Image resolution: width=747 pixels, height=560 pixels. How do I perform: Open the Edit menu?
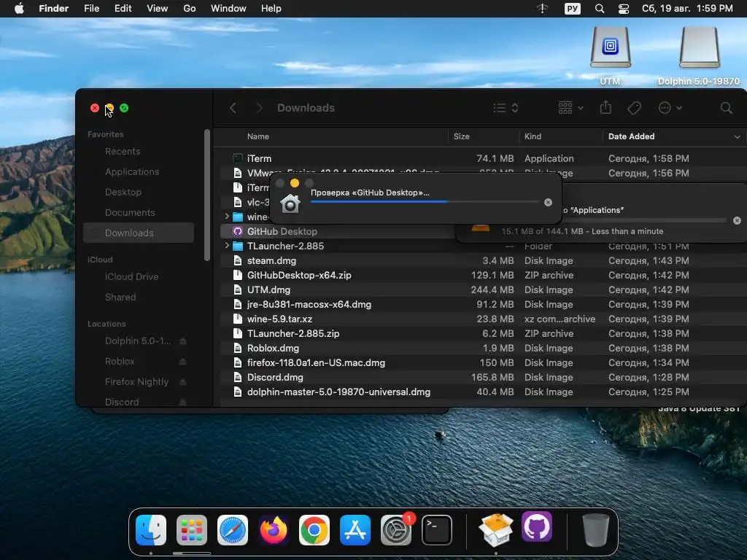tap(123, 9)
